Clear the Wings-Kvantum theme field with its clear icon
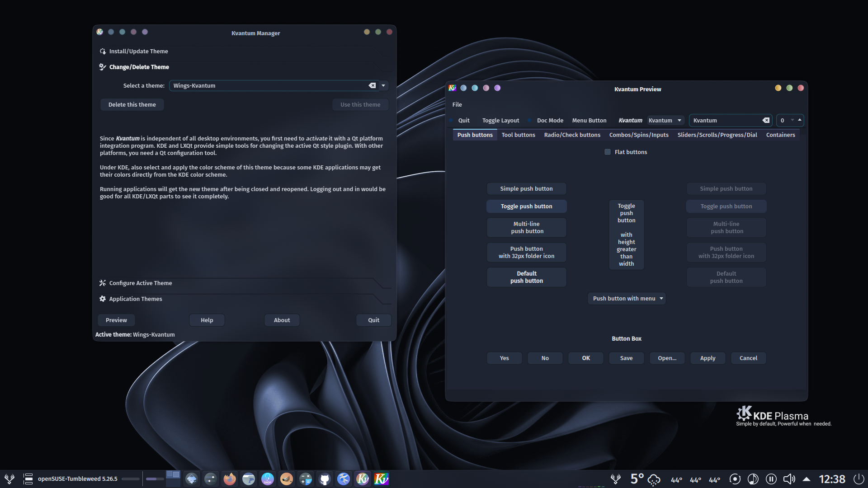 click(372, 85)
